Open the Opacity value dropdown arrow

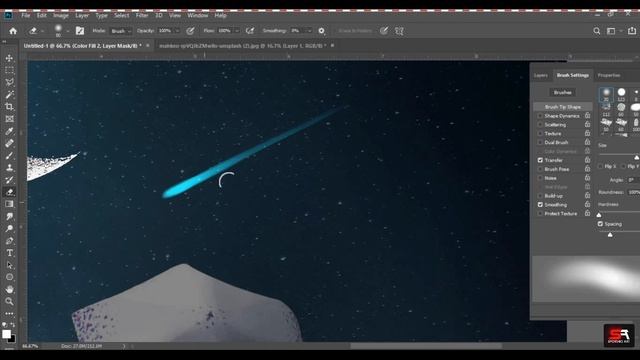pyautogui.click(x=178, y=31)
